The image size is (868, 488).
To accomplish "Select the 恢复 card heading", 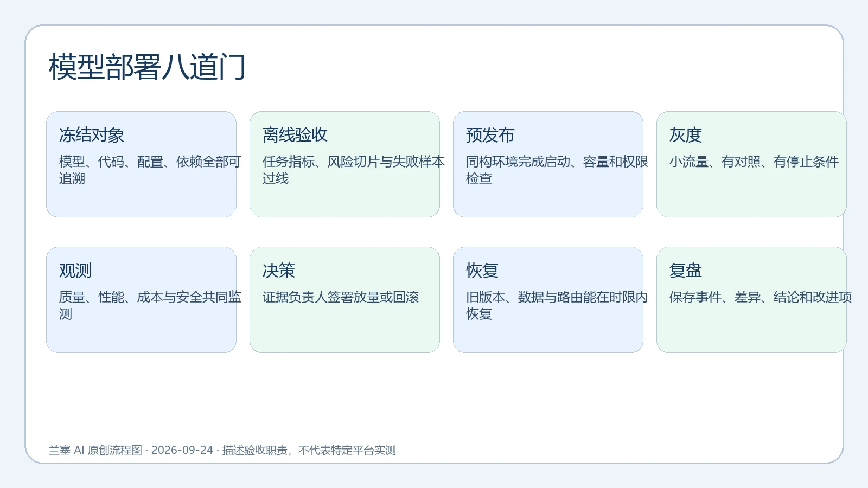I will click(x=482, y=271).
